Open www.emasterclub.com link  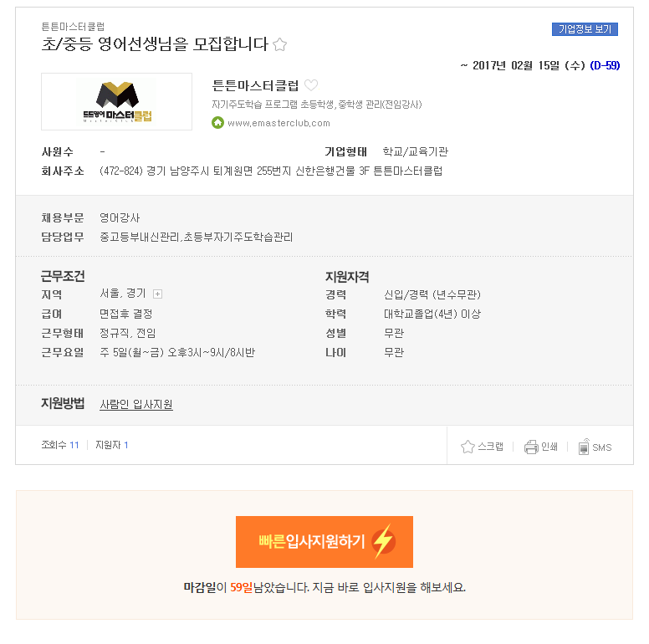(279, 123)
